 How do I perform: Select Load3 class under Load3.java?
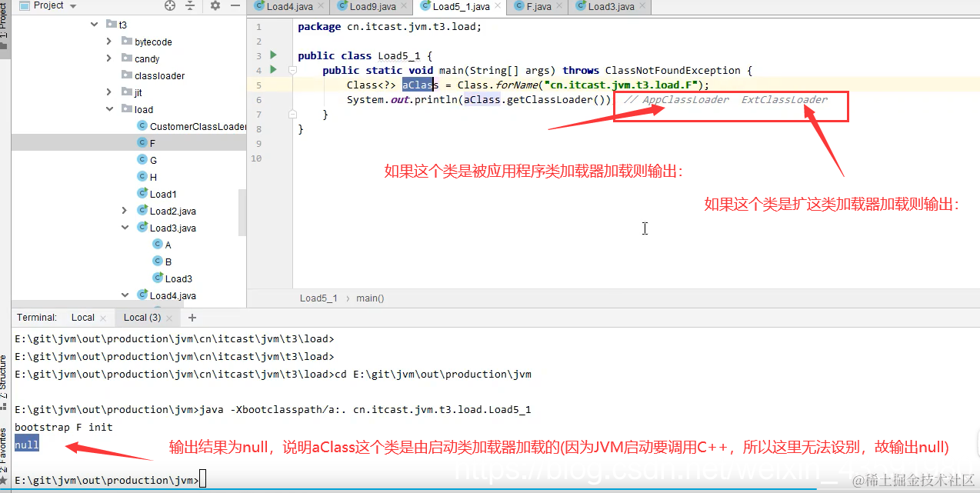click(x=172, y=278)
